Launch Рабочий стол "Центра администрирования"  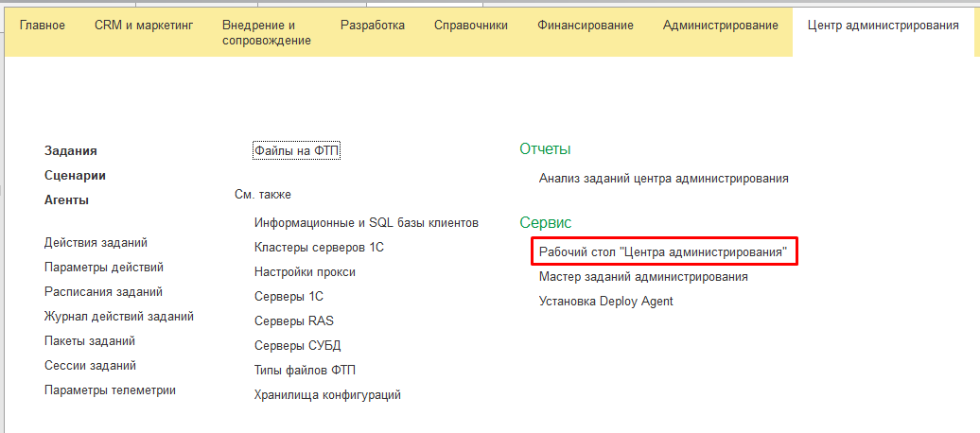point(663,252)
